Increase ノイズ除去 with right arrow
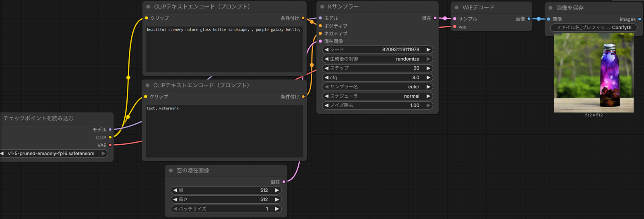 pos(428,105)
